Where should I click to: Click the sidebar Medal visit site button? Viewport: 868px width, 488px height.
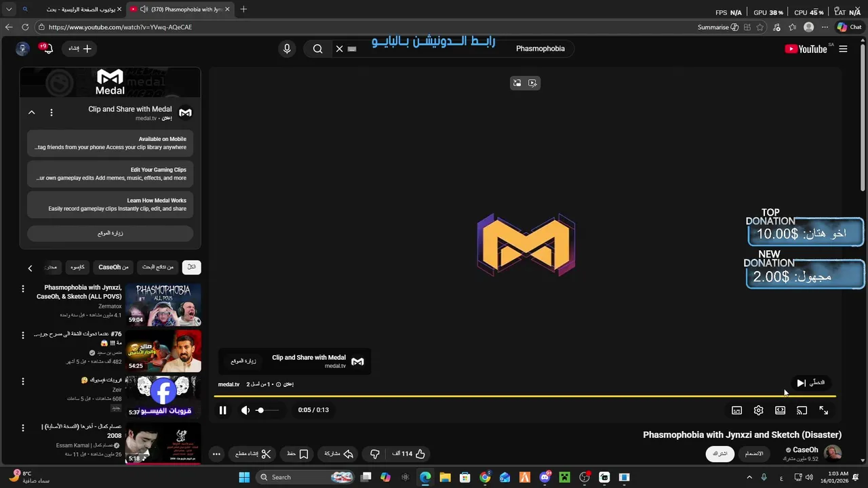[x=111, y=233]
